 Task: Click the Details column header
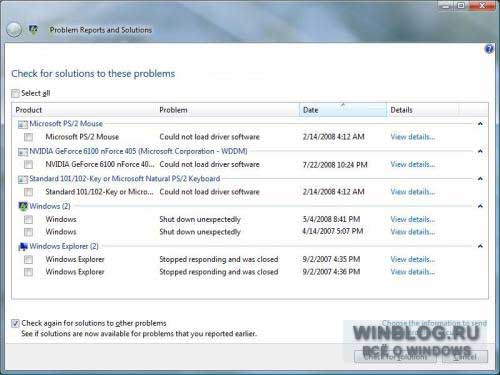pyautogui.click(x=423, y=110)
